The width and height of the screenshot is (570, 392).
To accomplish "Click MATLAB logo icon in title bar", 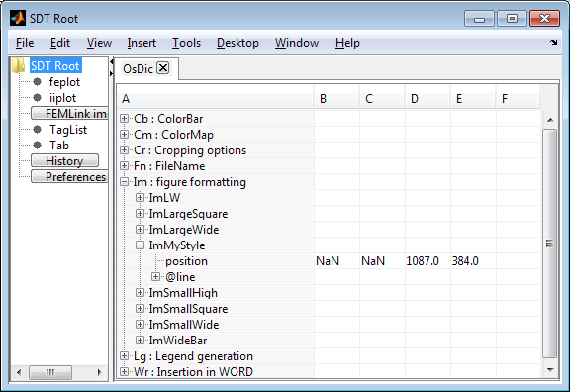I will pos(18,18).
